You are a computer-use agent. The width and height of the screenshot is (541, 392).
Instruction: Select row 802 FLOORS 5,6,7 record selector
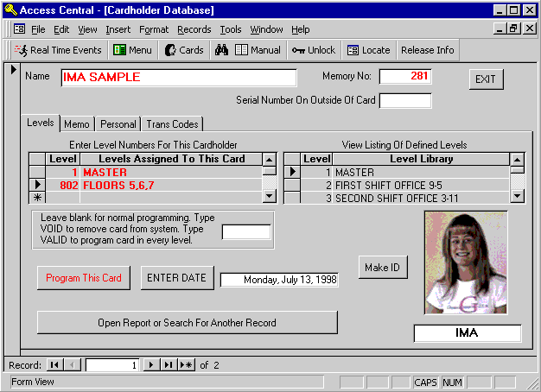36,185
